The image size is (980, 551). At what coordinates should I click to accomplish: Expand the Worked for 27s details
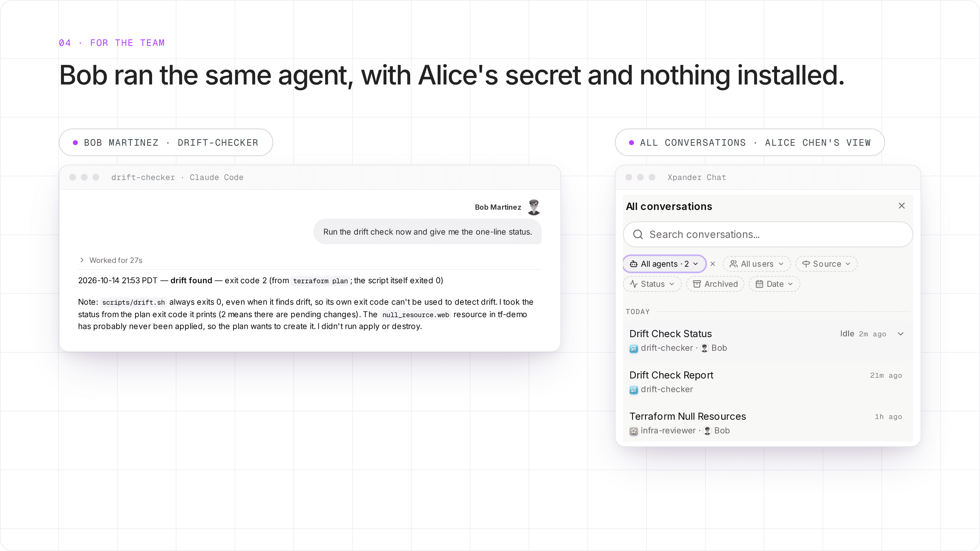(x=110, y=260)
